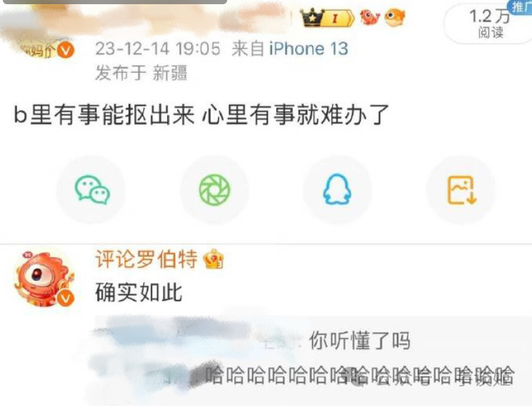Image resolution: width=532 pixels, height=406 pixels.
Task: Tap the 推广 promote tag
Action: [x=520, y=7]
